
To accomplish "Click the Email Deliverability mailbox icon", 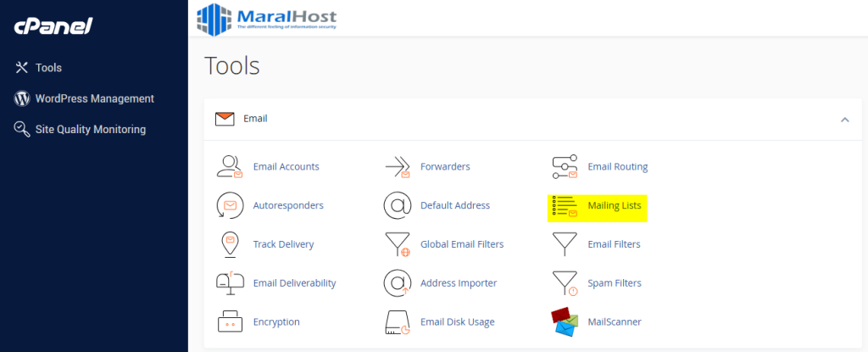I will [x=230, y=283].
